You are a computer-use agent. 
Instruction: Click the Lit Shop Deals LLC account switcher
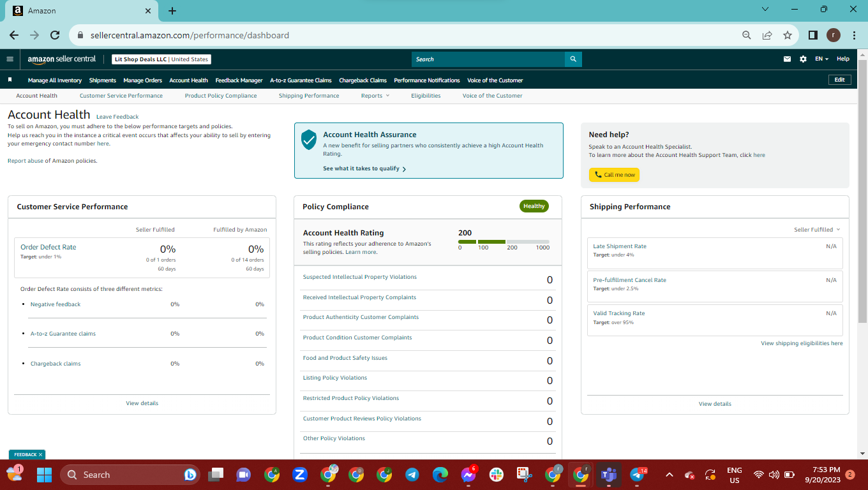tap(161, 59)
